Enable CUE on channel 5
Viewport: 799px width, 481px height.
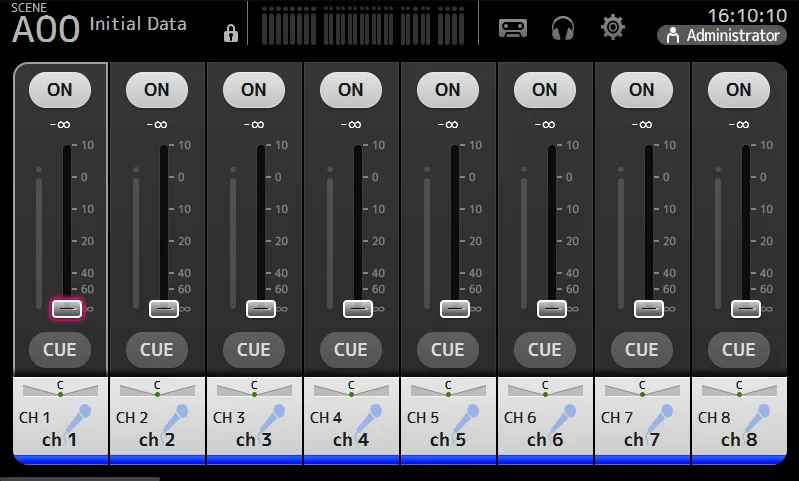coord(448,350)
